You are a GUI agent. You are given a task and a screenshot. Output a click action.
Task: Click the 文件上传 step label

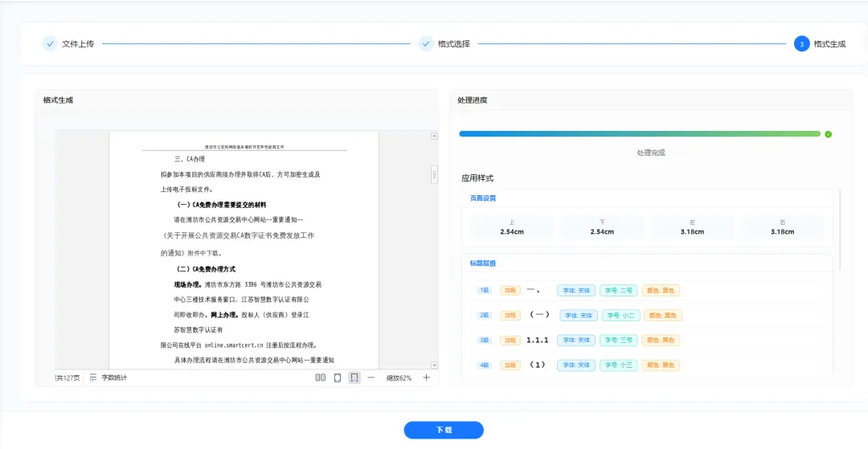[x=78, y=43]
